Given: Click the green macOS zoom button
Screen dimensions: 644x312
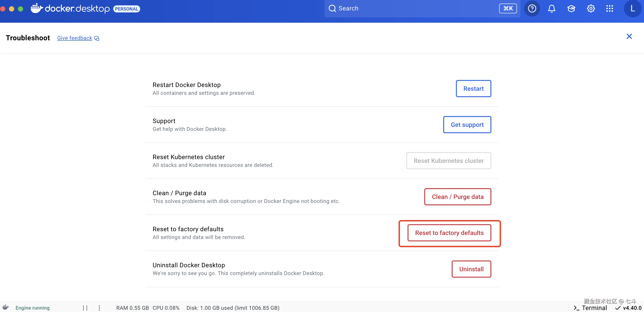Looking at the screenshot, I should [x=21, y=9].
